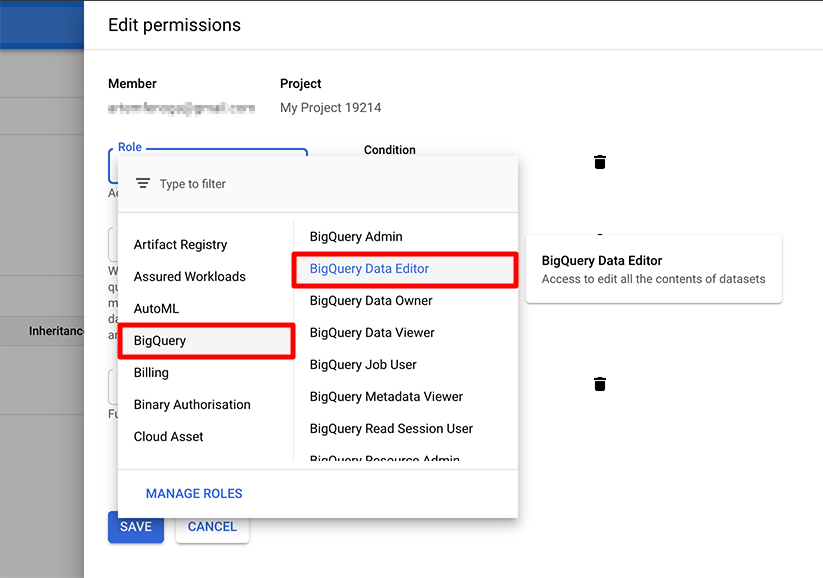
Task: Click the project name My Project 19214
Action: coord(330,108)
